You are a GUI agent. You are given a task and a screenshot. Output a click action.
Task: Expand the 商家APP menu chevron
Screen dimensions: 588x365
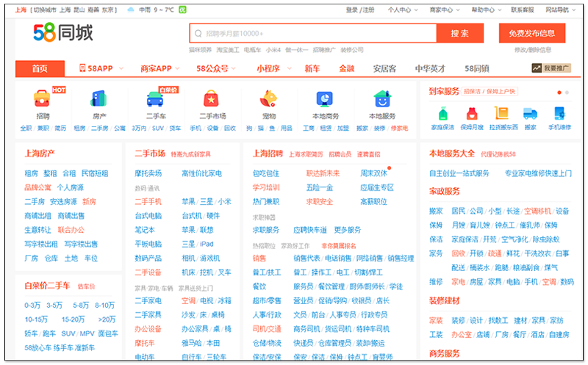coord(177,68)
